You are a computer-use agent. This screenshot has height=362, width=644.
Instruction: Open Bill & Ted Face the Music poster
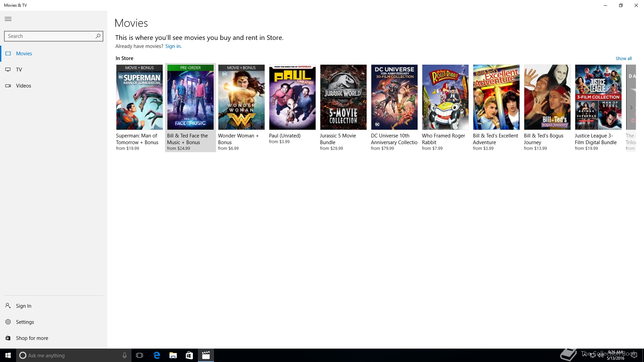[x=191, y=97]
